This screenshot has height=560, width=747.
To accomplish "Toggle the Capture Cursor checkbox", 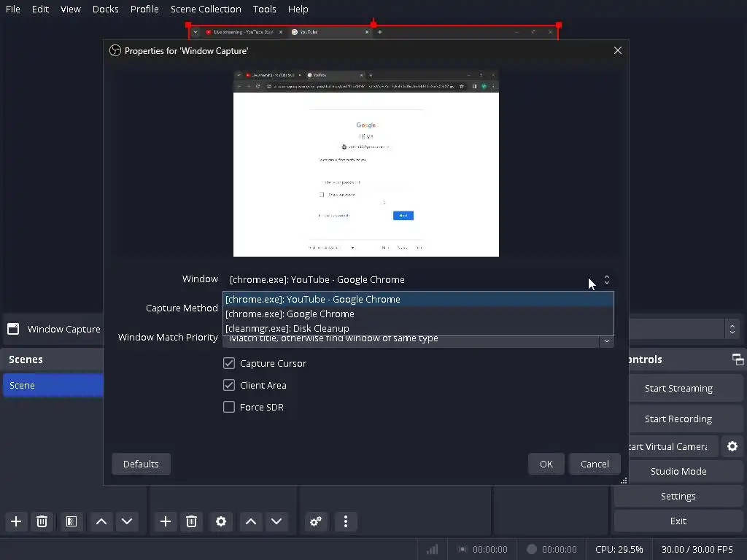I will 228,363.
